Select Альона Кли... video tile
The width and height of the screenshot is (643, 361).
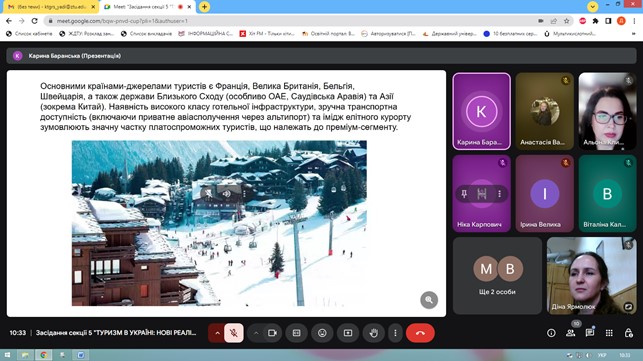(x=607, y=111)
